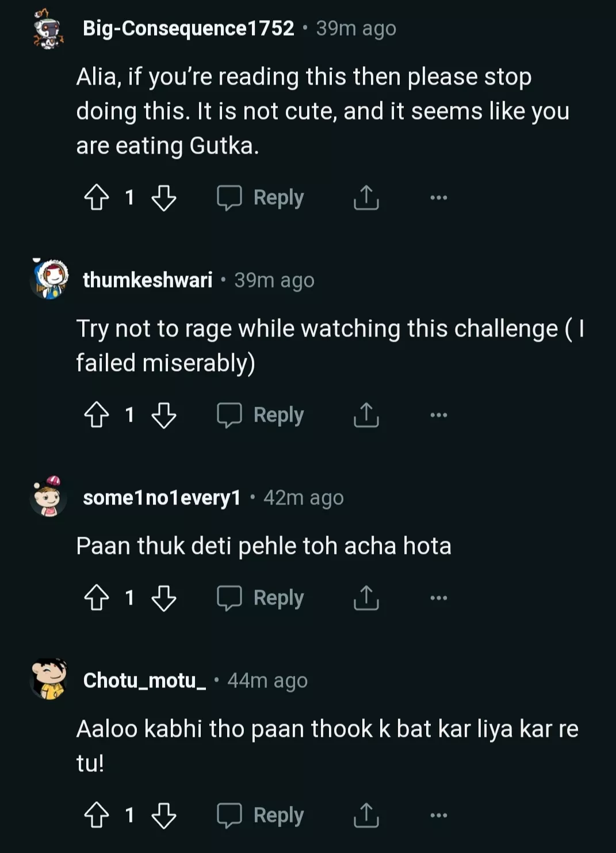Upvote the Chotu_motu_ comment
This screenshot has width=616, height=853.
[x=97, y=815]
